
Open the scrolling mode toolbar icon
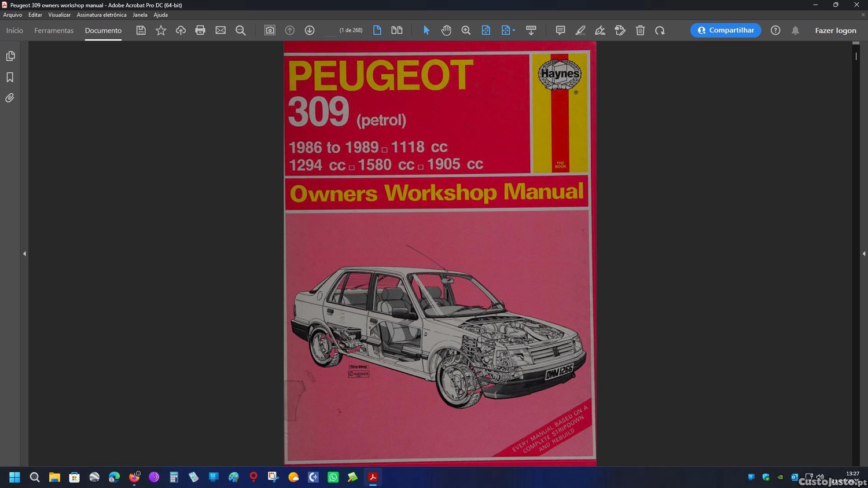point(531,30)
